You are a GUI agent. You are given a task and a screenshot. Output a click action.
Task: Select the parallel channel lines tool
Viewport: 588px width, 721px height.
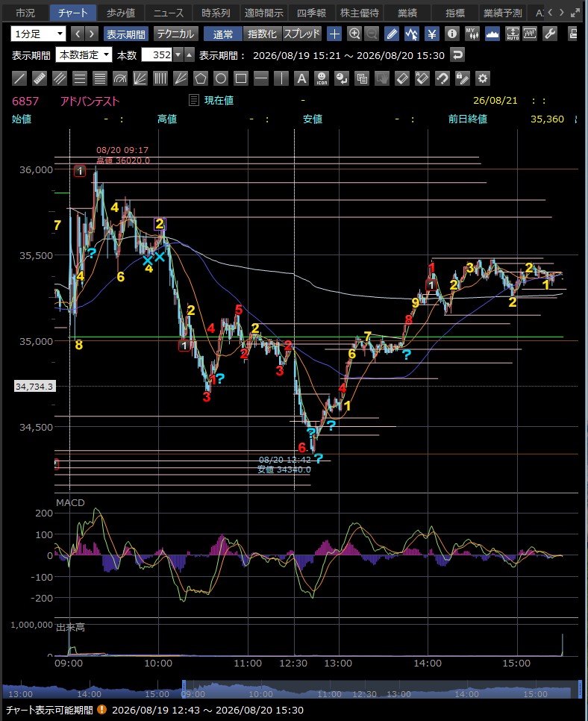(x=60, y=78)
